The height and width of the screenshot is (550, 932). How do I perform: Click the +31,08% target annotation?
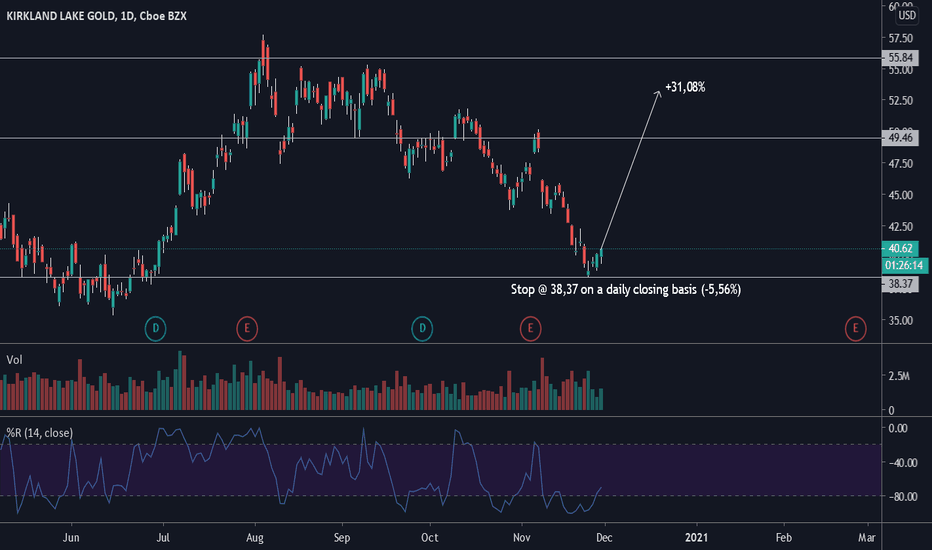pos(685,87)
